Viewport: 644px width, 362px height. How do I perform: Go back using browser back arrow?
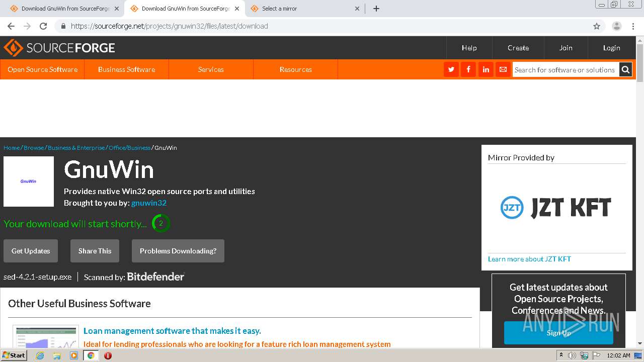[x=11, y=26]
